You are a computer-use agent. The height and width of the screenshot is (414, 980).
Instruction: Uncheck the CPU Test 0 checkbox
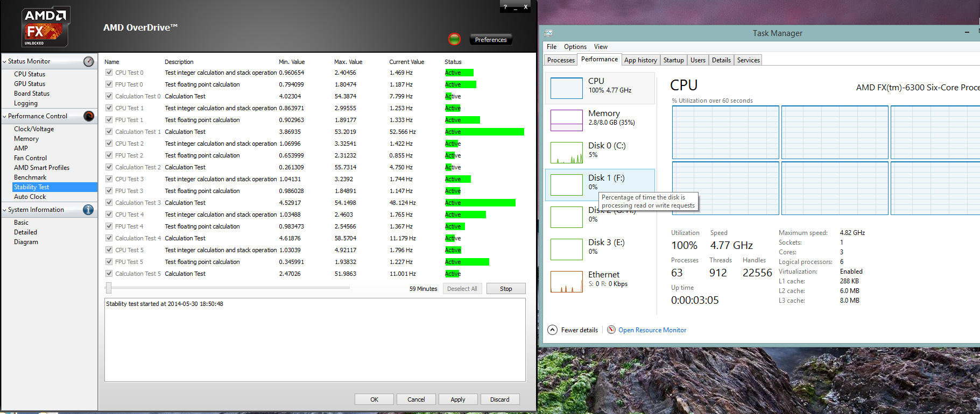(x=109, y=73)
